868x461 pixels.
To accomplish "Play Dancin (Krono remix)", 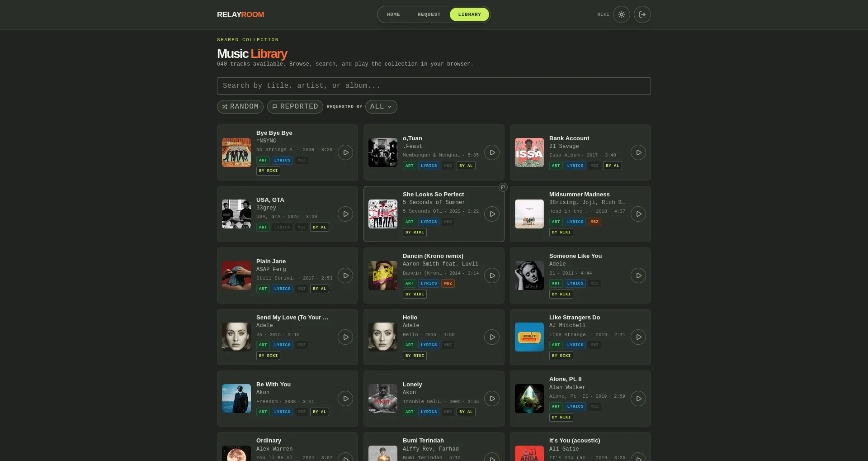I will (492, 276).
